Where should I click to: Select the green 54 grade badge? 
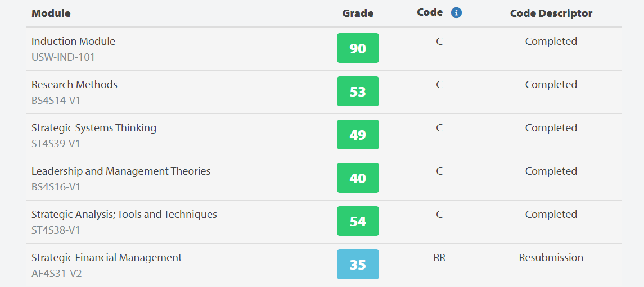[x=358, y=221]
